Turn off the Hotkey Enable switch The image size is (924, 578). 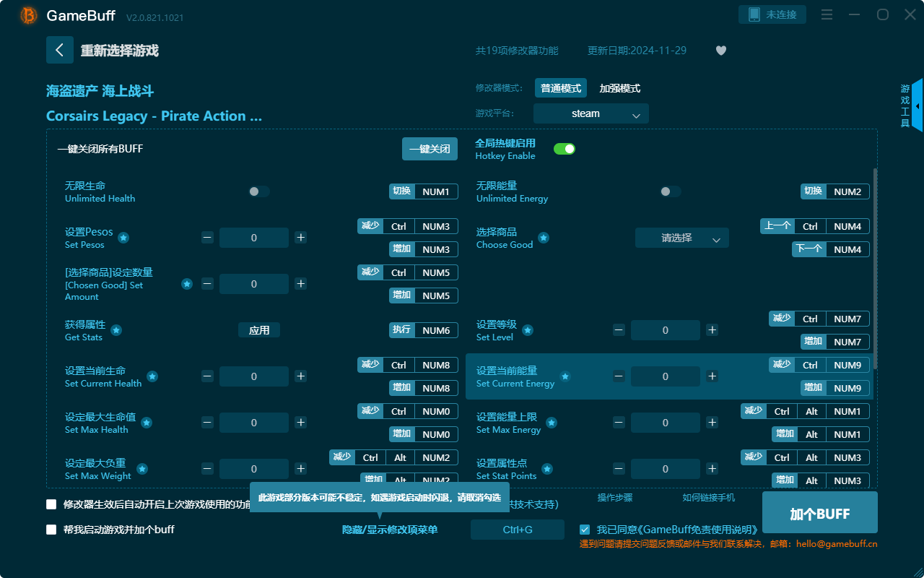564,149
